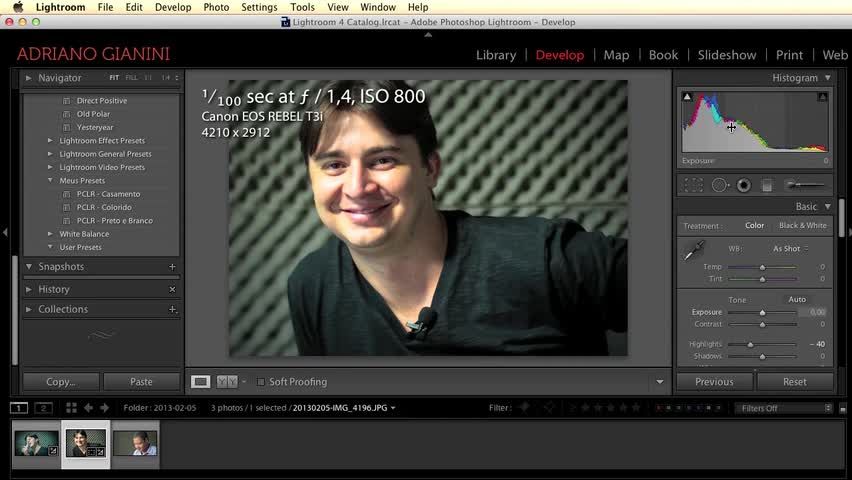Open the WB As Shot dropdown

tap(789, 249)
